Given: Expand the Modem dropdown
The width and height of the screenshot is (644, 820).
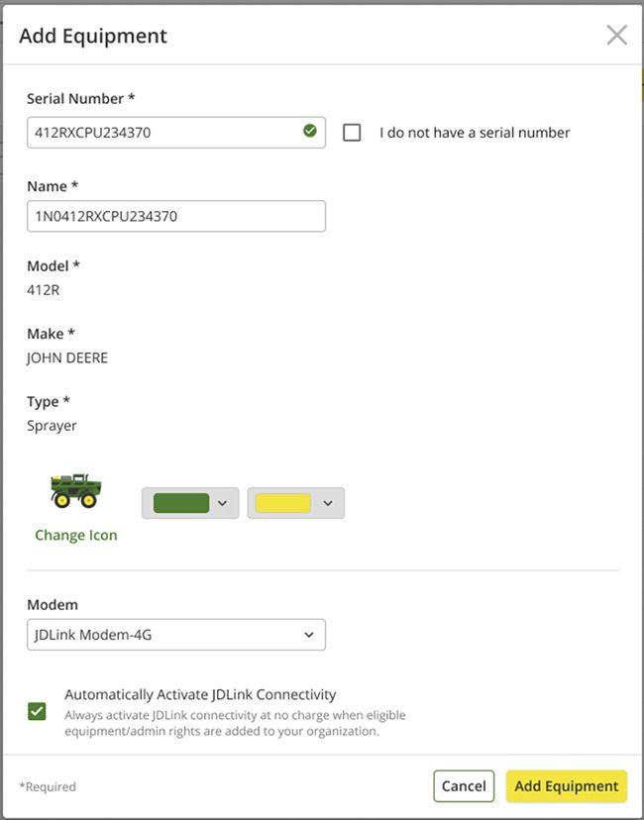Looking at the screenshot, I should [x=176, y=635].
